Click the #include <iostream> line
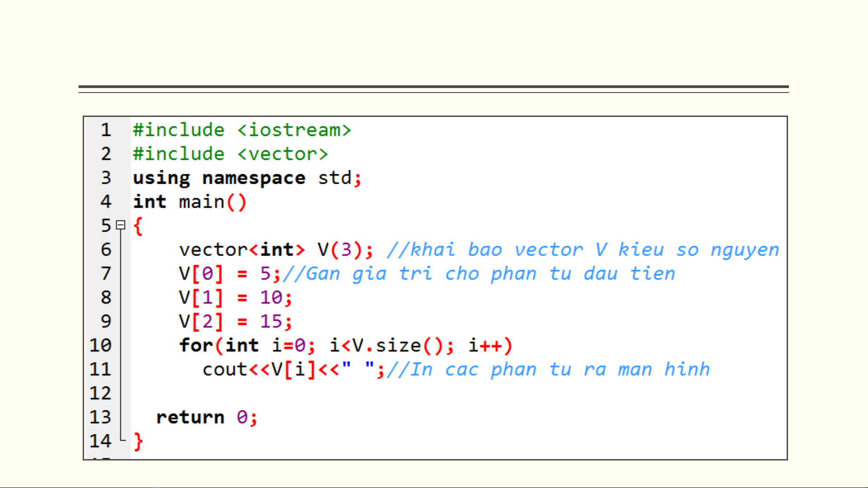The image size is (868, 488). [x=242, y=130]
